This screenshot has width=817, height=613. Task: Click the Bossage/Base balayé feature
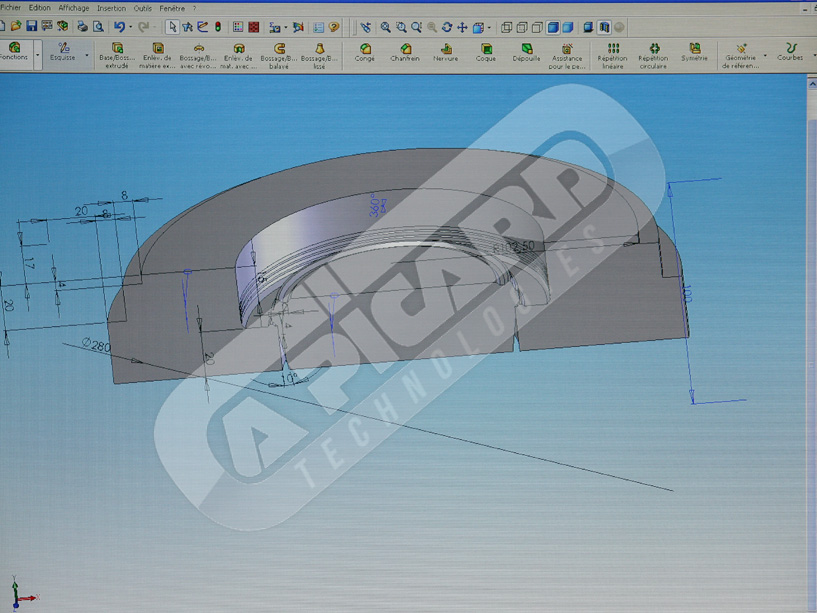(x=279, y=56)
